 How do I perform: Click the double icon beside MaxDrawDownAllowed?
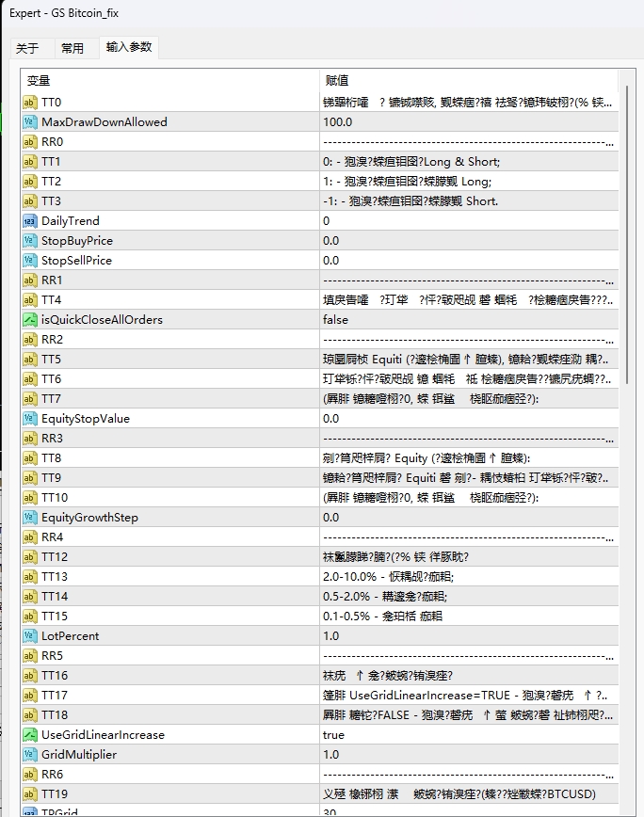point(30,122)
